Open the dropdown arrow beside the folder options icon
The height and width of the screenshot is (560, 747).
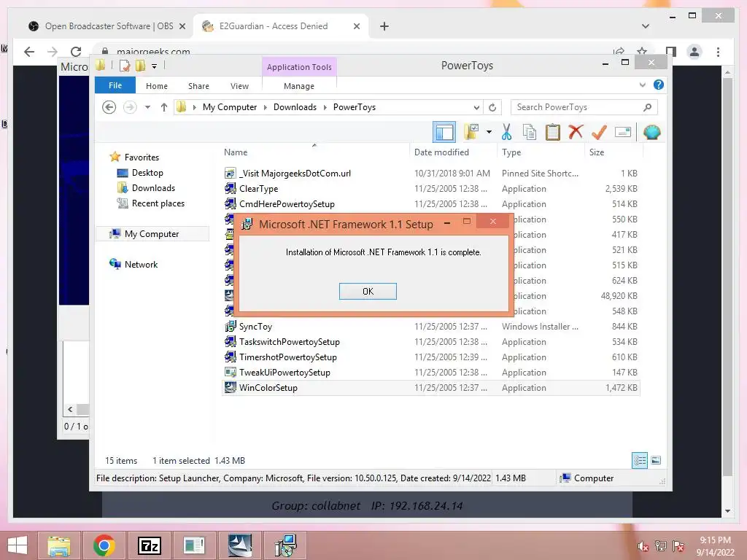click(489, 132)
